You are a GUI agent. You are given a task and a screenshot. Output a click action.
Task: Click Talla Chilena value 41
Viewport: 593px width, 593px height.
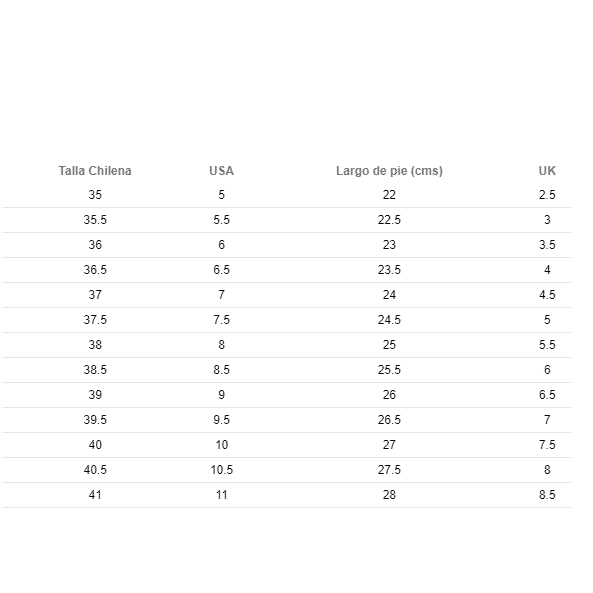point(95,495)
